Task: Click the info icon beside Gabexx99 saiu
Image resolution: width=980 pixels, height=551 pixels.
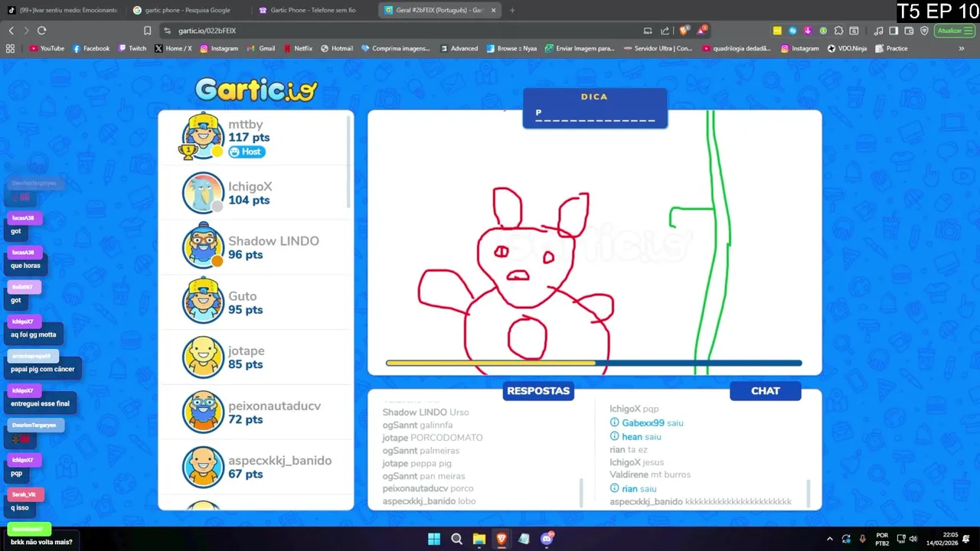Action: click(614, 422)
